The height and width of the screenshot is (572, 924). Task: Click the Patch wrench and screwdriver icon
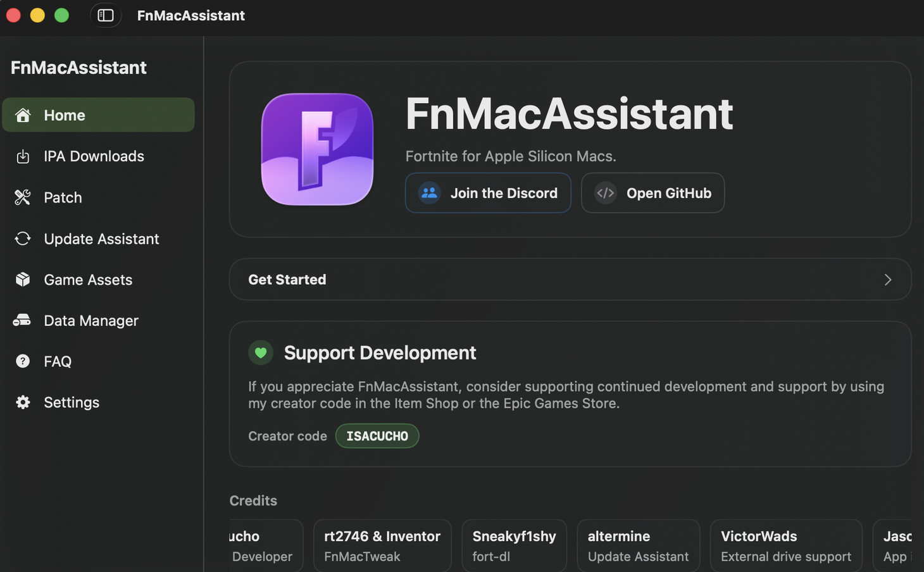(x=23, y=197)
